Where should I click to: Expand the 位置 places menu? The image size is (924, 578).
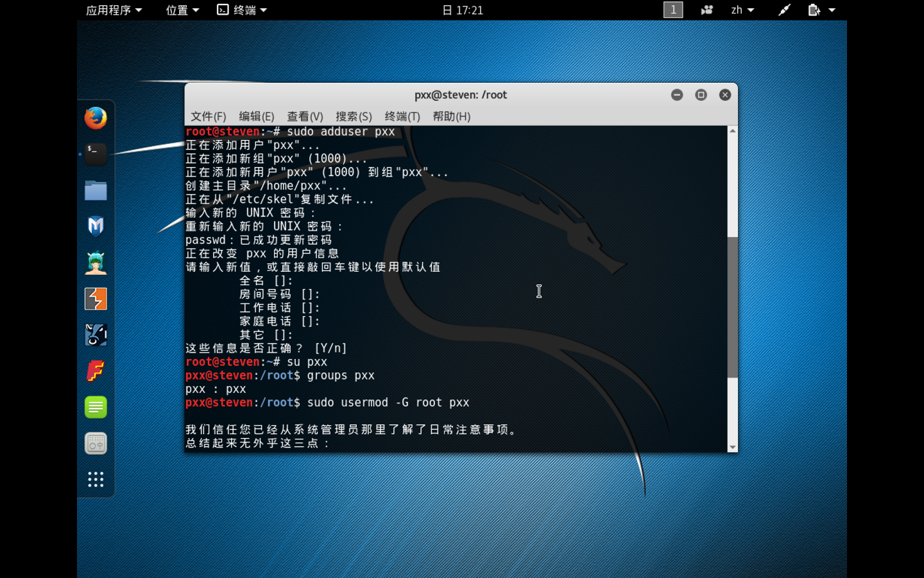click(x=182, y=10)
